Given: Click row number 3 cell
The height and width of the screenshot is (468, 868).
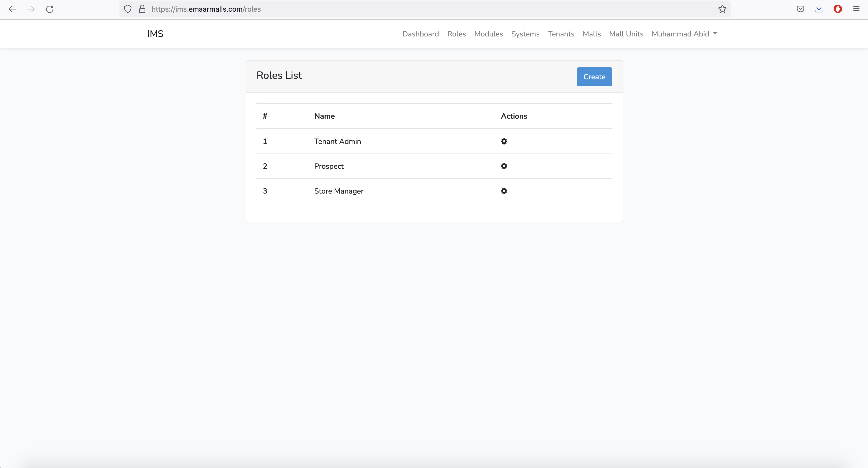Looking at the screenshot, I should tap(265, 191).
